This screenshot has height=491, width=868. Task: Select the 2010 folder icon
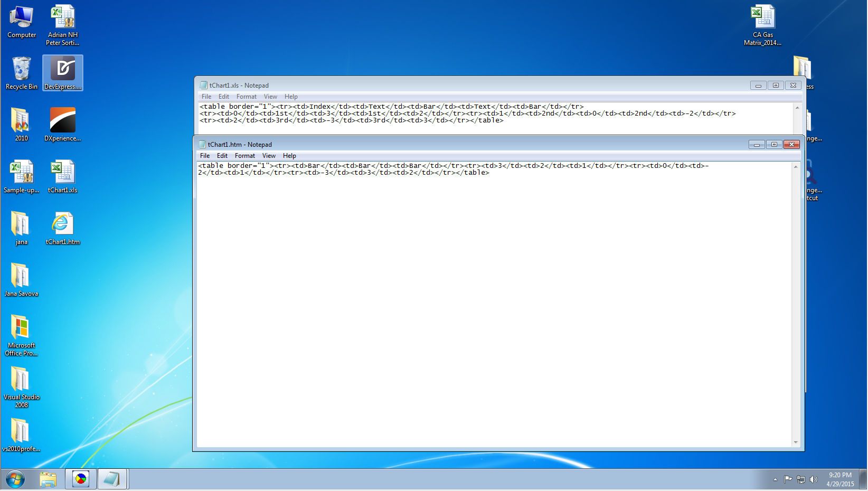pyautogui.click(x=21, y=125)
